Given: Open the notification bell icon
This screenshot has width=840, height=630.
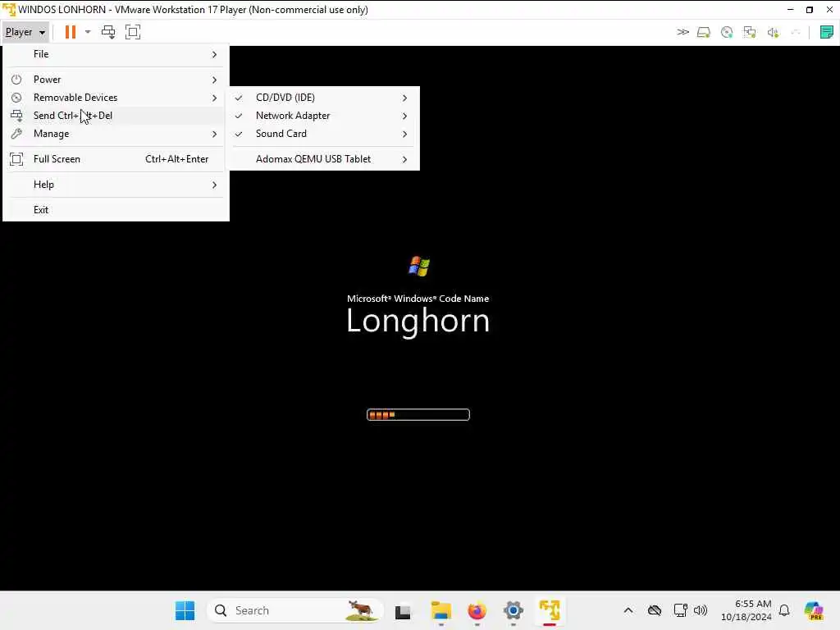Looking at the screenshot, I should click(x=784, y=610).
